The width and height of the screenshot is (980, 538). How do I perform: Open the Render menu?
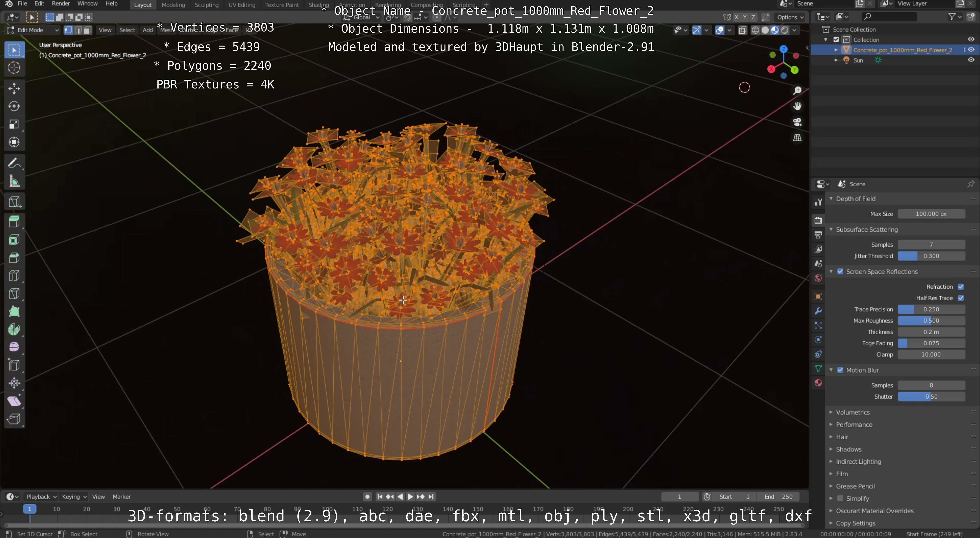pyautogui.click(x=60, y=4)
